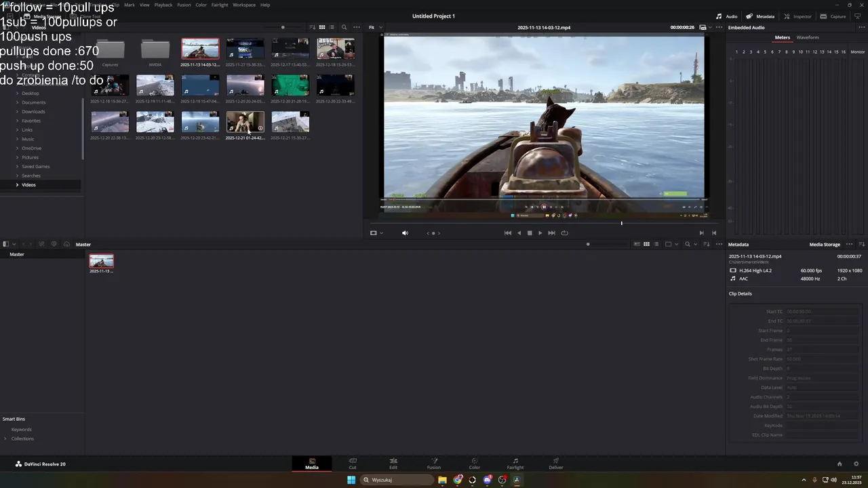
Task: Open Metadata panel options (three dots)
Action: 850,244
